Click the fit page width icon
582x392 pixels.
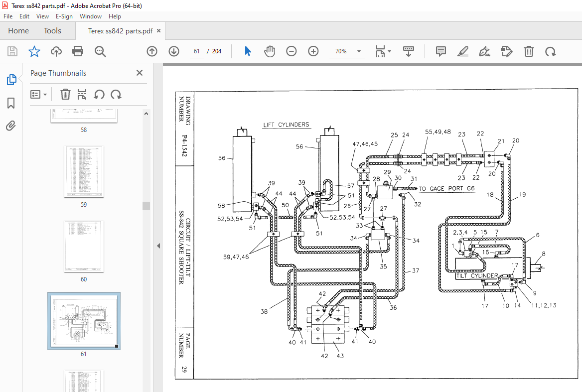pos(380,51)
